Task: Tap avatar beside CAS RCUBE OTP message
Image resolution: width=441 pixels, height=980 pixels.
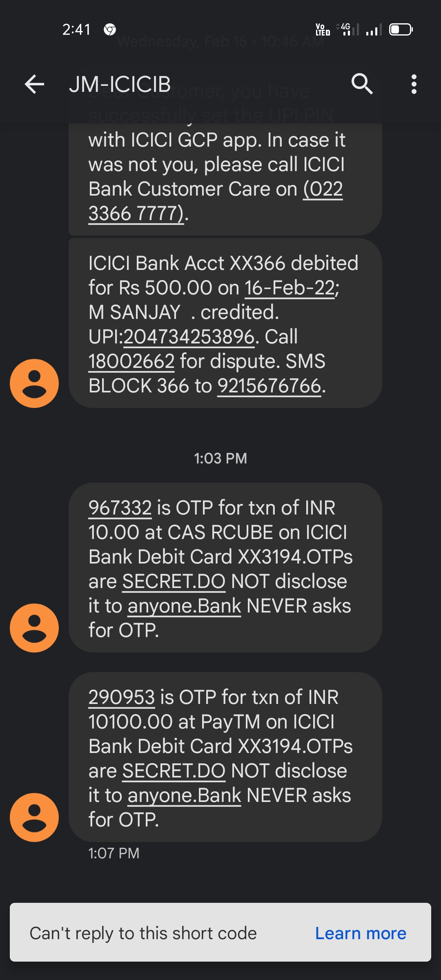Action: [x=34, y=628]
